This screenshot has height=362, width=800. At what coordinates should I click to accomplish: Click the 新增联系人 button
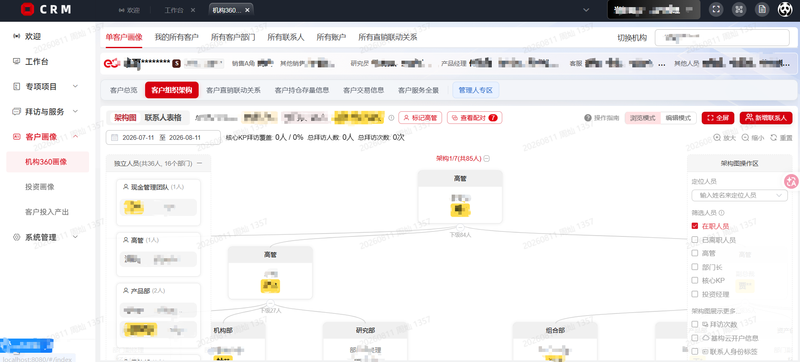coord(766,118)
